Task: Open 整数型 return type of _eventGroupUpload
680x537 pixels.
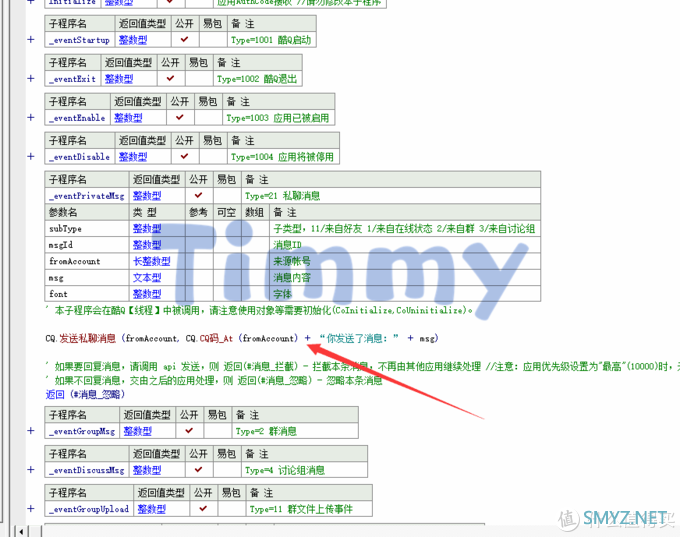Action: pos(152,509)
